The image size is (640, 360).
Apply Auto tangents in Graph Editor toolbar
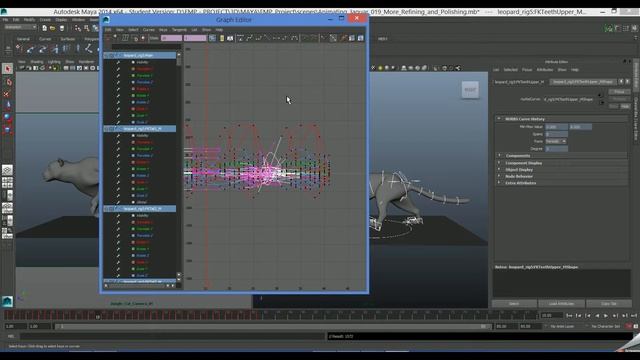coord(240,38)
